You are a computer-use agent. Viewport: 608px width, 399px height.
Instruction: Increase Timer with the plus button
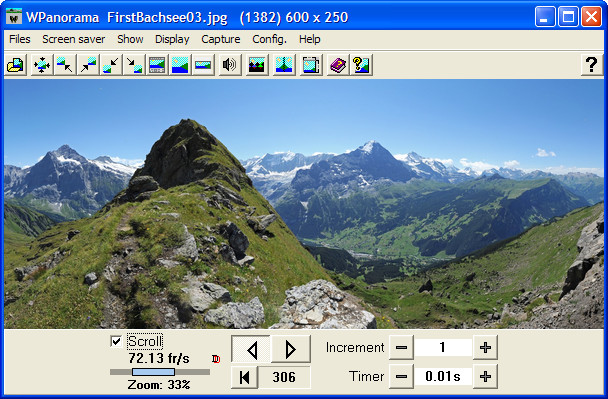click(x=485, y=376)
